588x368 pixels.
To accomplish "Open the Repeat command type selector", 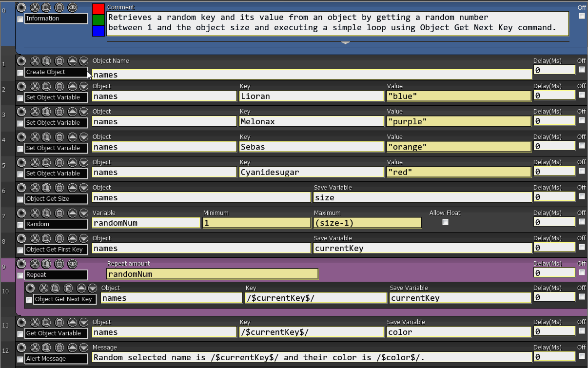I will [x=56, y=275].
